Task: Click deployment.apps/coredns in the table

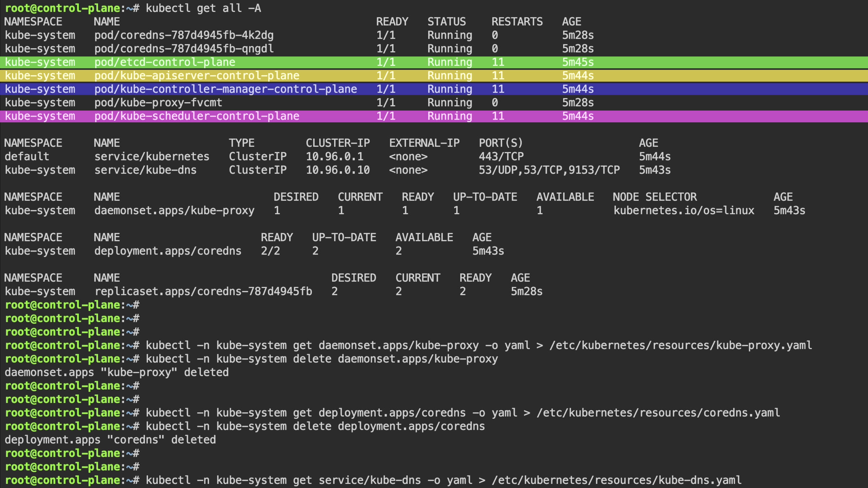Action: coord(167,251)
